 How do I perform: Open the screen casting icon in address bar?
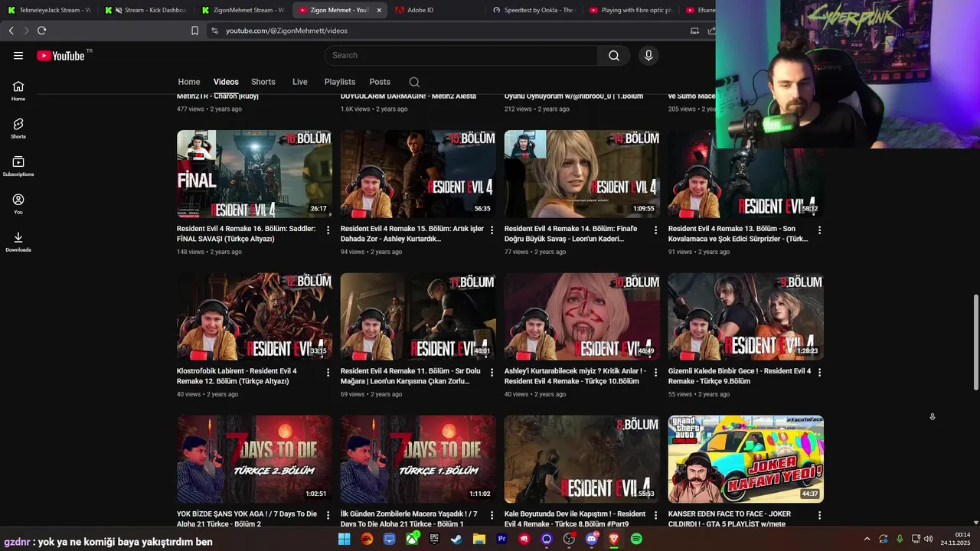click(x=694, y=31)
